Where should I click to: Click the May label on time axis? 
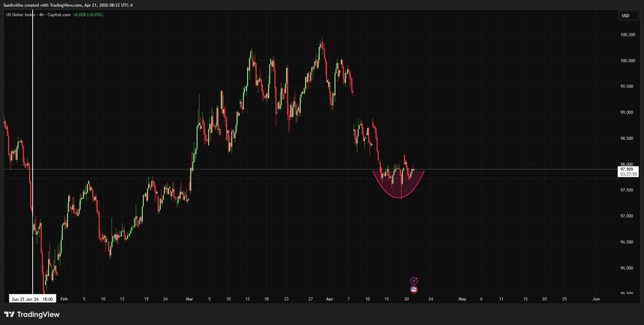click(x=462, y=298)
